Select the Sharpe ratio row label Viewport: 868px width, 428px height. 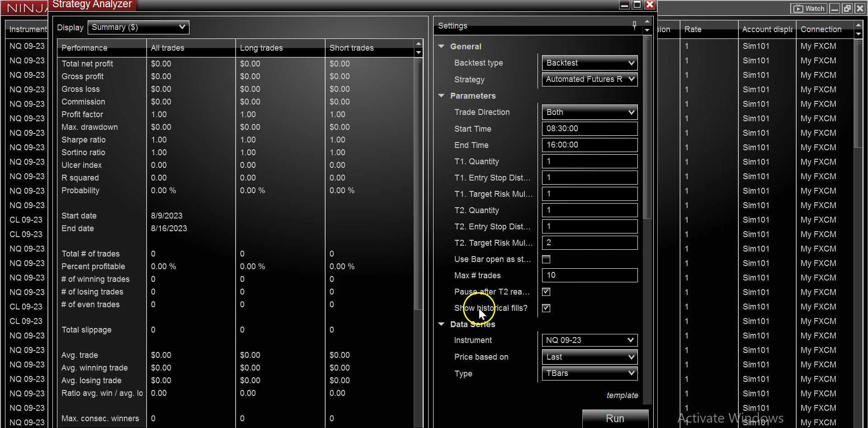[x=84, y=140]
